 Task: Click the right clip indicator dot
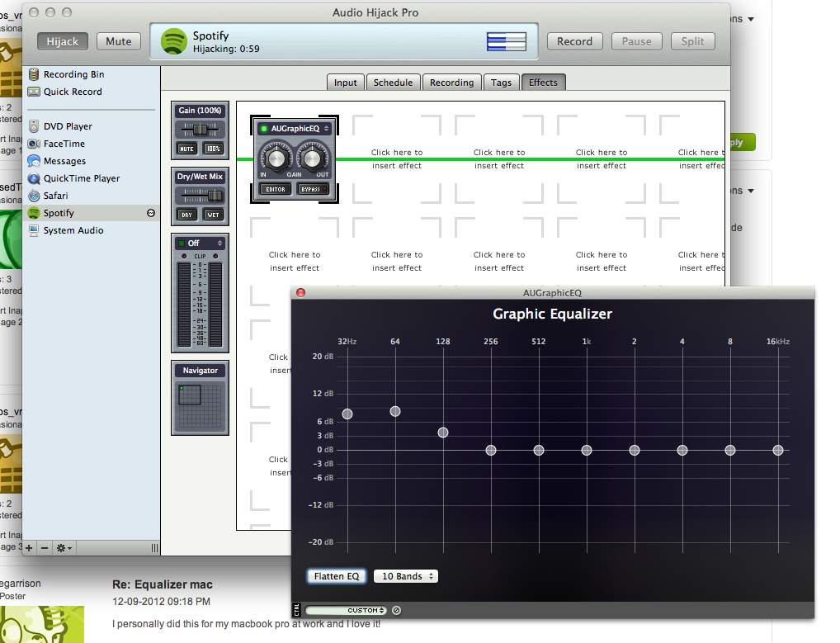tap(215, 256)
